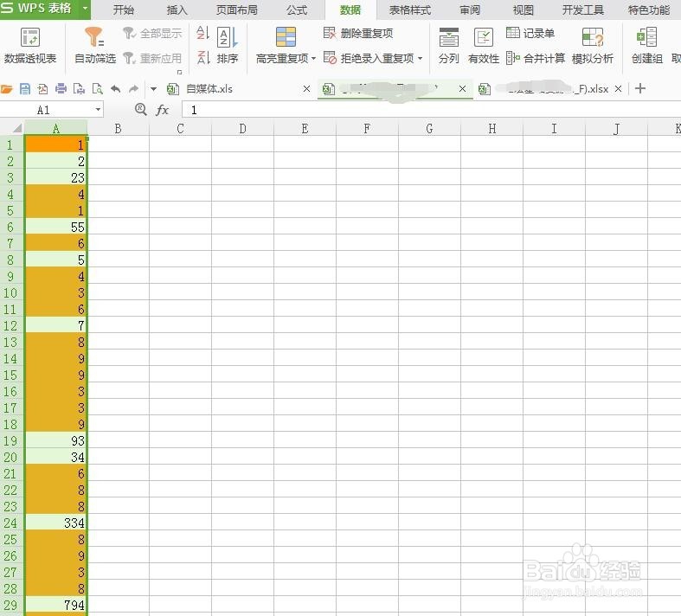This screenshot has width=681, height=616.
Task: Undo the last action
Action: click(x=116, y=89)
